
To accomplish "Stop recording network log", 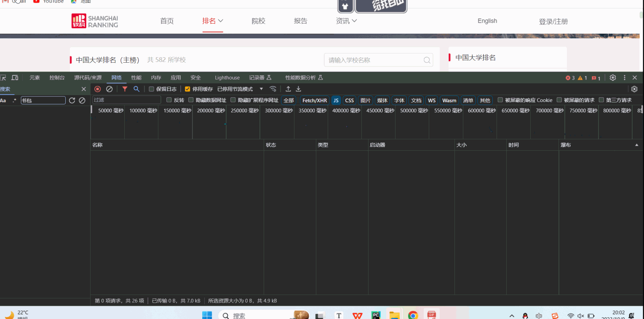I will 98,89.
